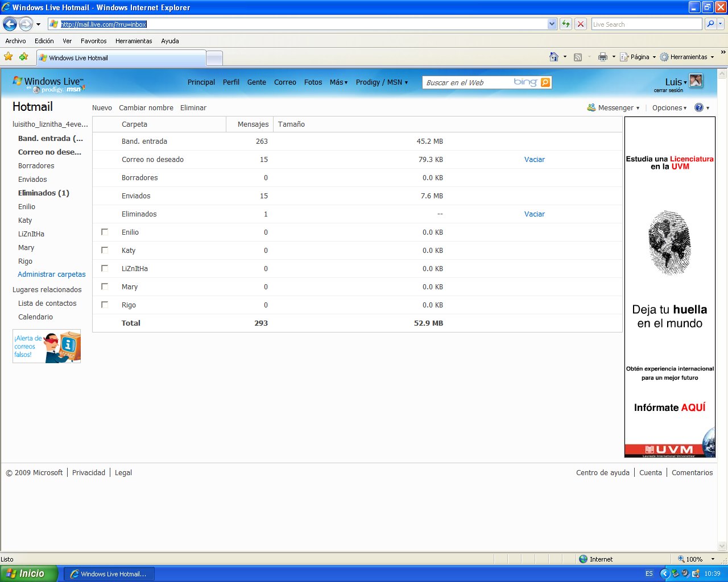Click the Live Search magnifier icon
This screenshot has height=582, width=728.
(x=710, y=24)
